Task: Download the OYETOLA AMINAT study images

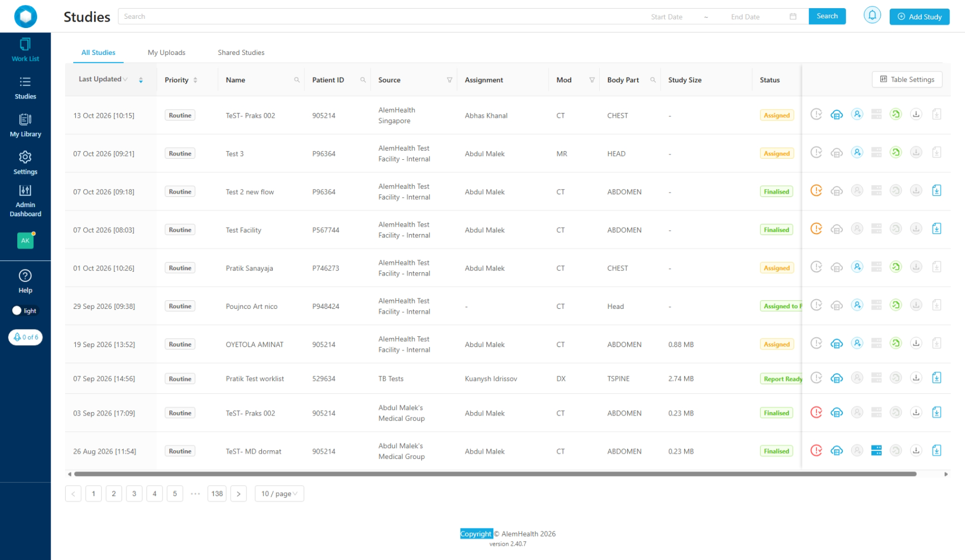Action: [x=916, y=343]
